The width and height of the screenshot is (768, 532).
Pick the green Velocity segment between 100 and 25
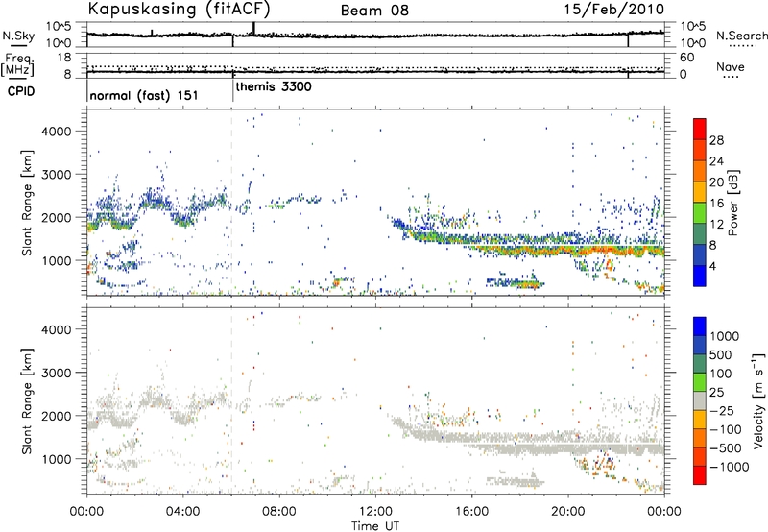pos(700,382)
